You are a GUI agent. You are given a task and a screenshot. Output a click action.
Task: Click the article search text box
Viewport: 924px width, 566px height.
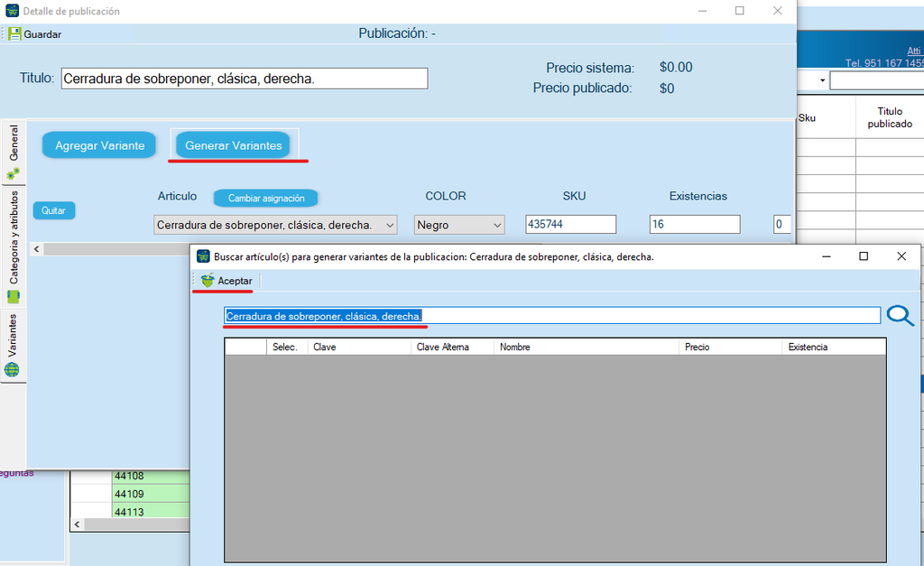[x=552, y=316]
